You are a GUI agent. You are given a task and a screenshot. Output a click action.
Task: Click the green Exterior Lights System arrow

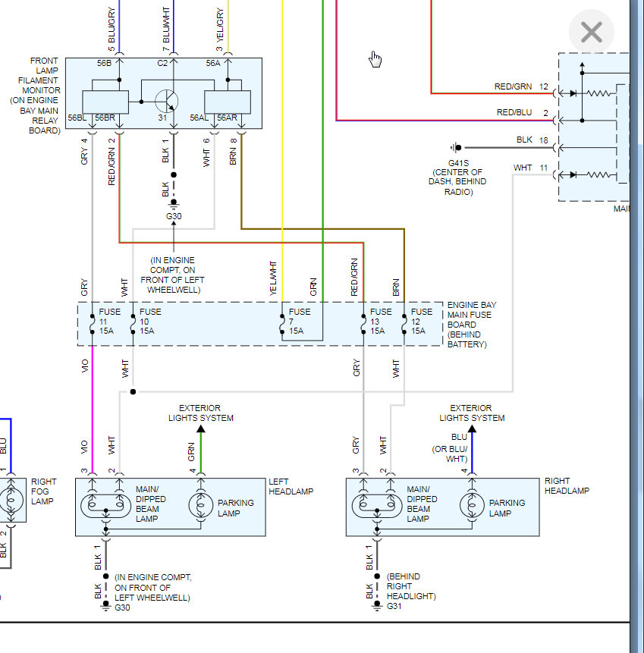[200, 429]
